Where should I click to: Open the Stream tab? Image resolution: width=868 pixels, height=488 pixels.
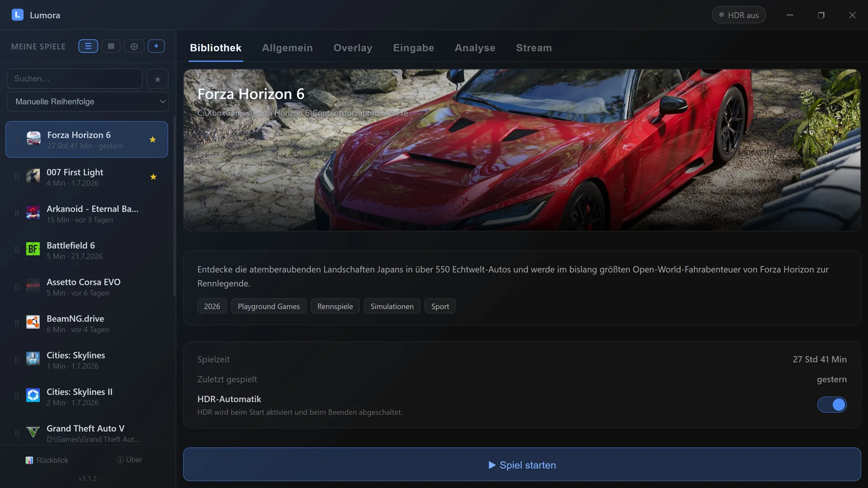pyautogui.click(x=534, y=48)
